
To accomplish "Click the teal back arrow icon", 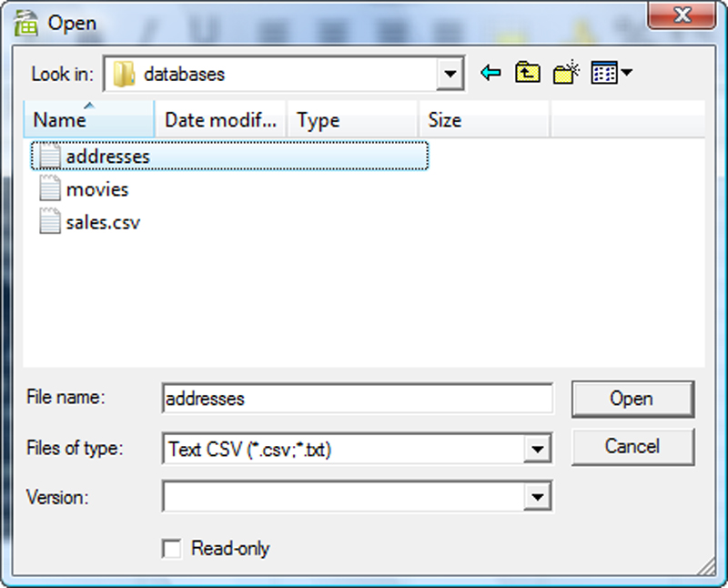I will coord(489,72).
